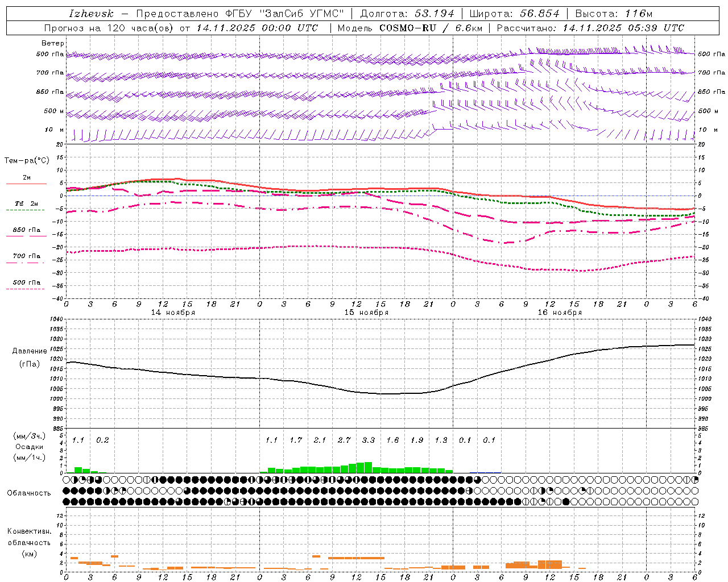This screenshot has width=728, height=582.
Task: Click the "850 гПа" temperature legend entry
Action: click(27, 230)
